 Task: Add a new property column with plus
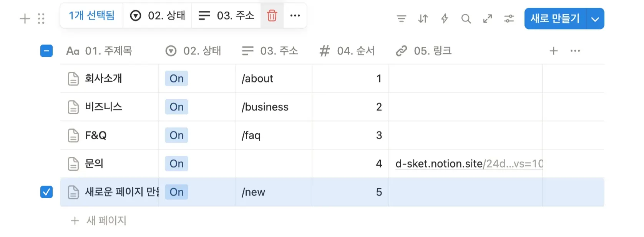[x=553, y=51]
